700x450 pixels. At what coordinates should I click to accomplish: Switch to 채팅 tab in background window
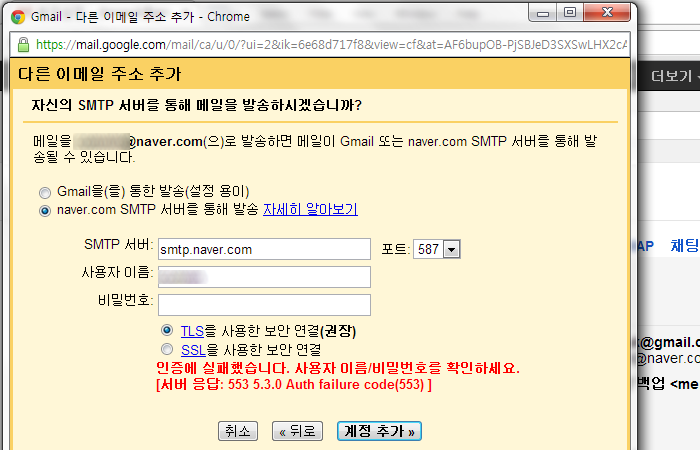click(x=685, y=246)
